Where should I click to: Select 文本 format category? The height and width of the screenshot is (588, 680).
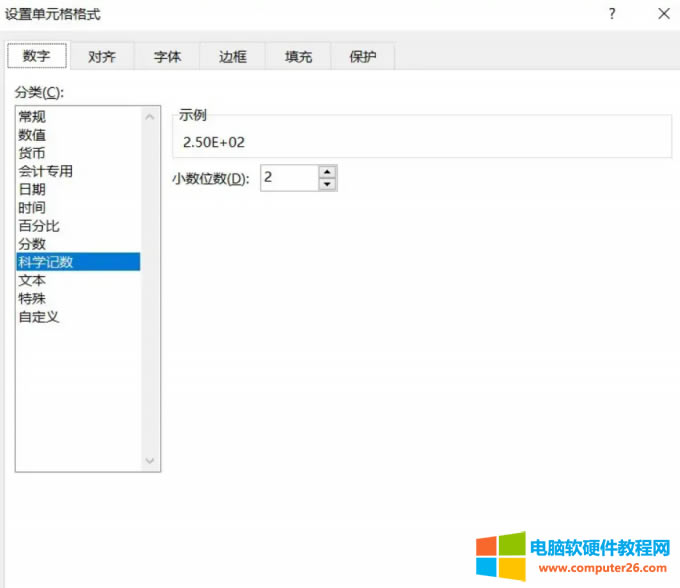pyautogui.click(x=32, y=280)
